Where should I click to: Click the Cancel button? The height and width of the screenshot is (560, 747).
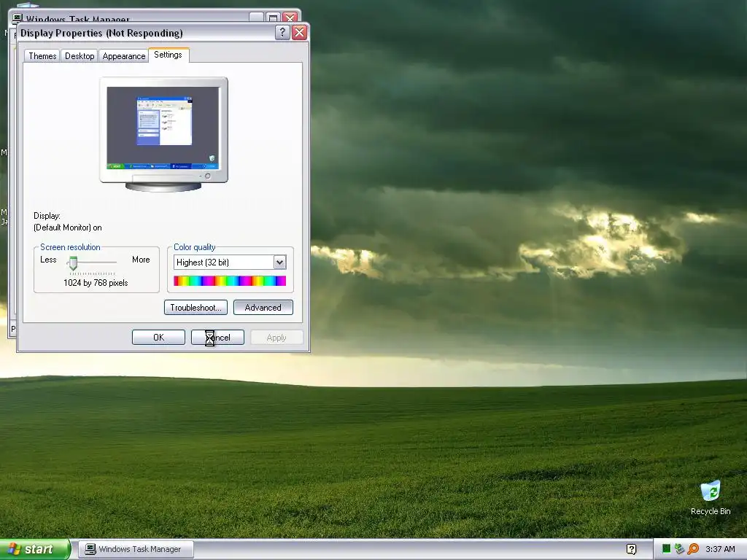coord(217,337)
